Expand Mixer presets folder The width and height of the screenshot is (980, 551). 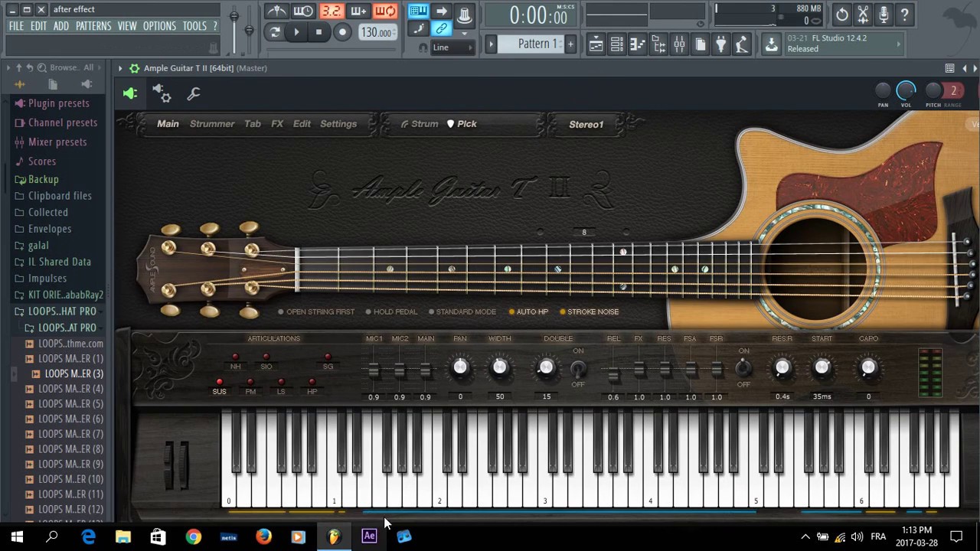coord(57,142)
